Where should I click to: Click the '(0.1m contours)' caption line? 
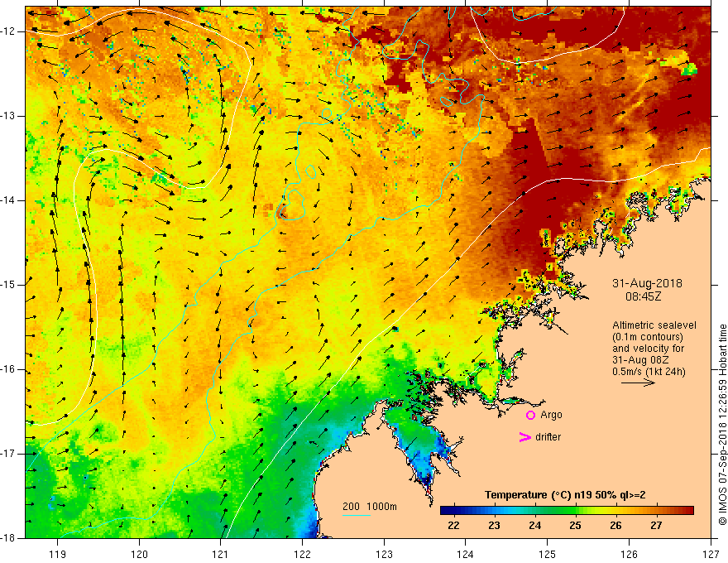tap(648, 337)
